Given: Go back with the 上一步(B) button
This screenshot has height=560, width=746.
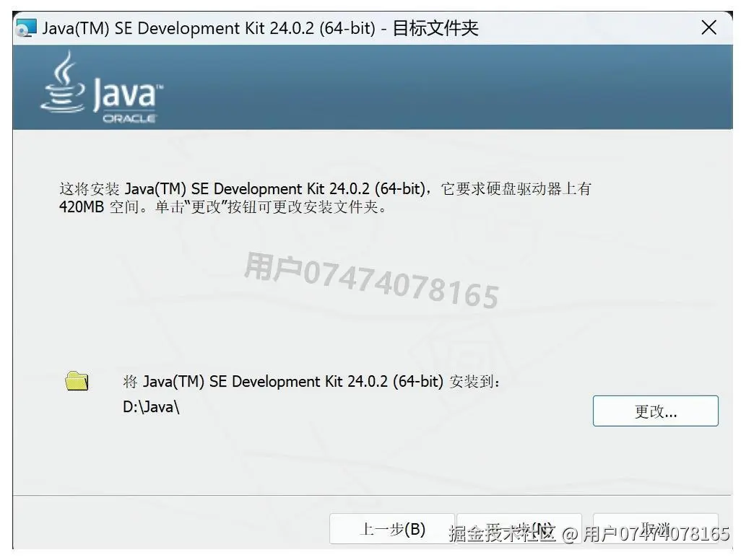Looking at the screenshot, I should tap(392, 529).
